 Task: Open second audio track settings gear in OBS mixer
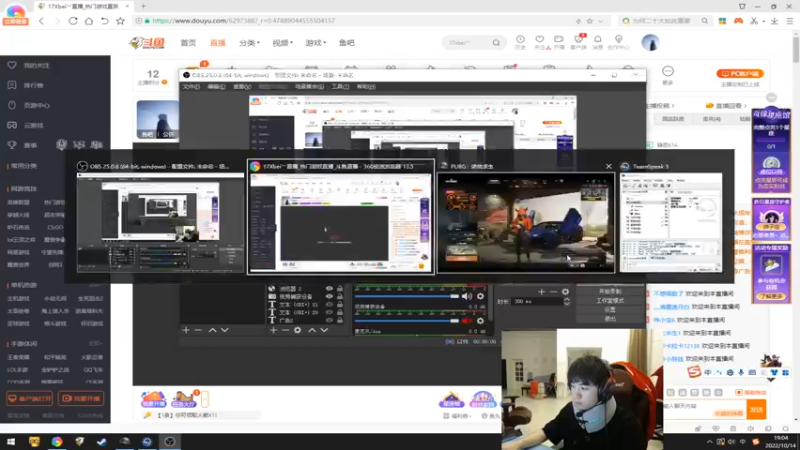pyautogui.click(x=480, y=321)
